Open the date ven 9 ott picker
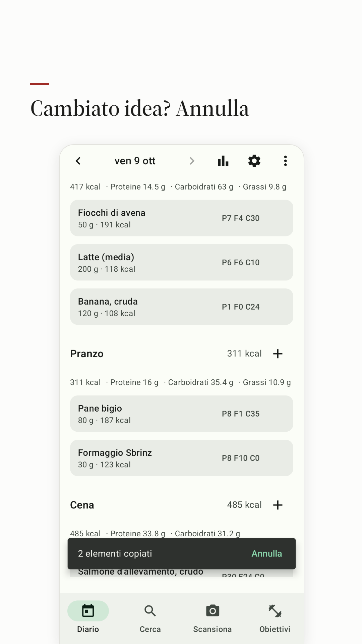Viewport: 362px width, 644px height. [135, 161]
